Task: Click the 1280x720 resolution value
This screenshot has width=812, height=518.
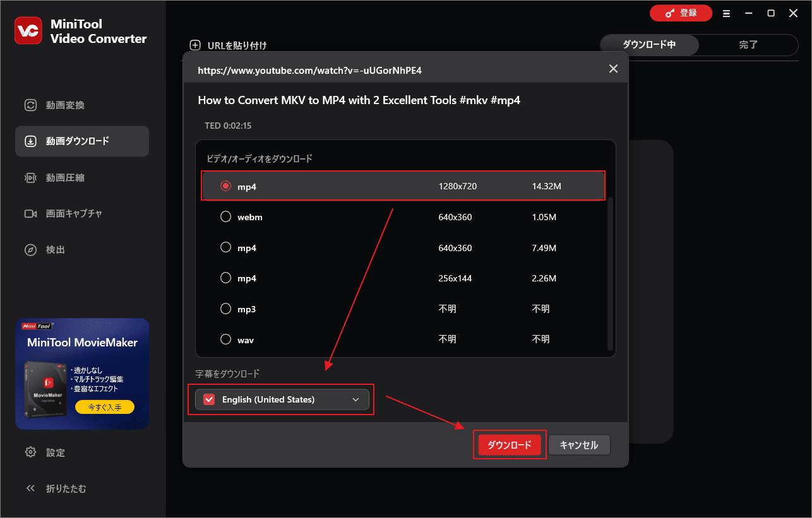Action: 458,187
